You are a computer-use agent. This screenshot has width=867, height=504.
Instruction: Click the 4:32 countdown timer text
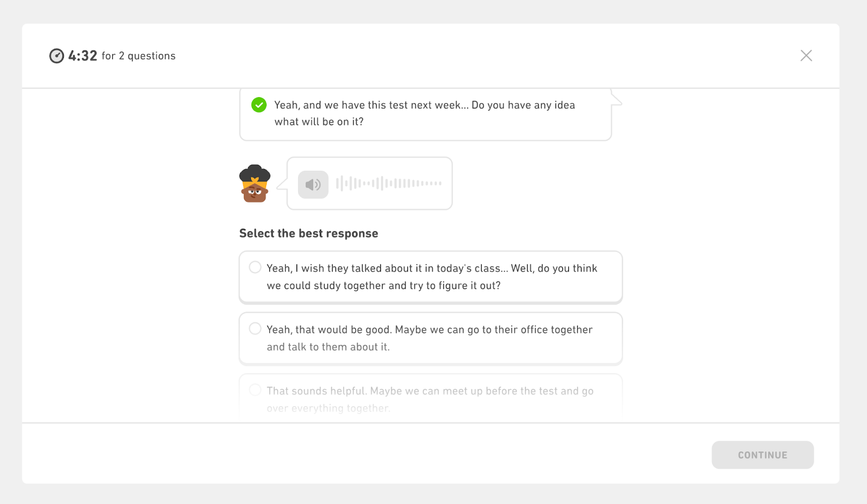pyautogui.click(x=83, y=56)
